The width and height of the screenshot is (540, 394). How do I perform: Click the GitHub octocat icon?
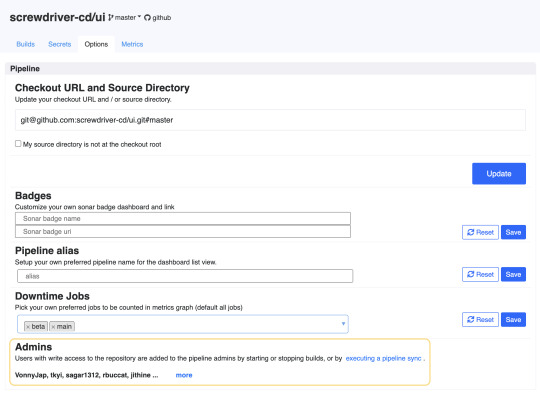[x=147, y=18]
